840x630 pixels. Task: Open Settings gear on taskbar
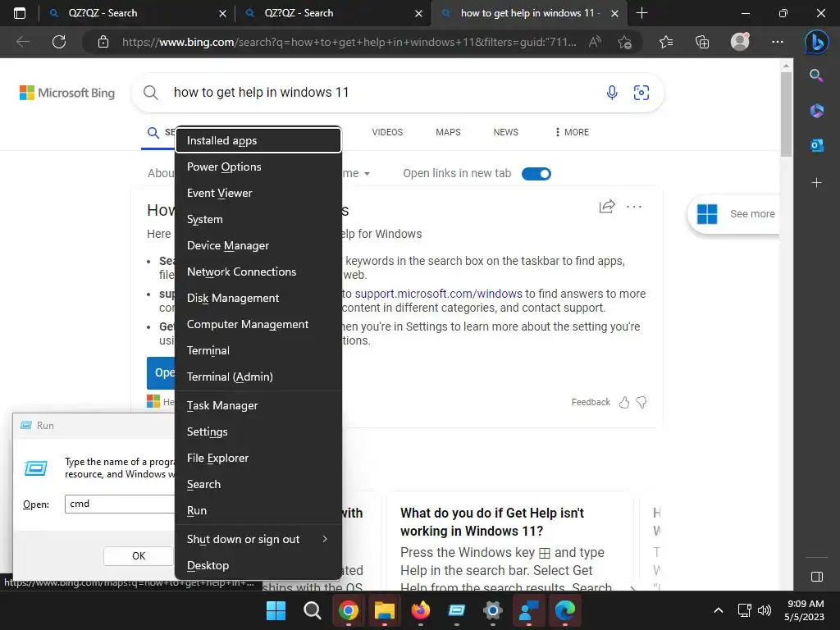tap(493, 610)
